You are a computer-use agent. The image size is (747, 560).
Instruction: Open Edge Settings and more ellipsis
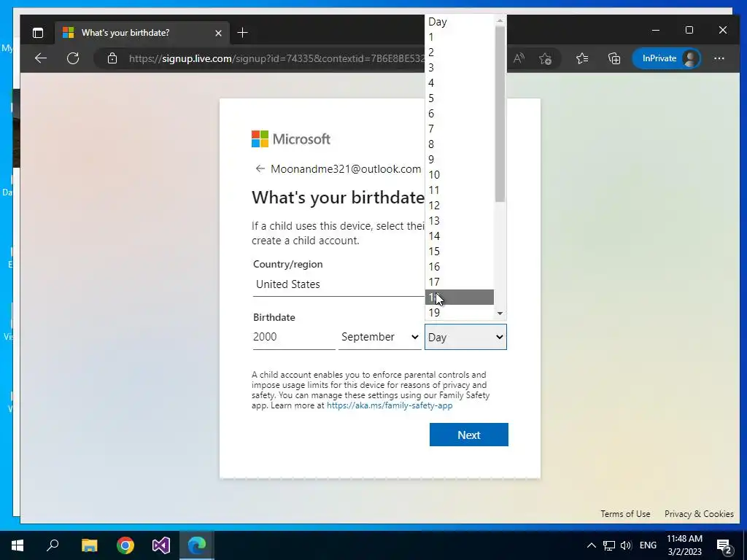[719, 58]
